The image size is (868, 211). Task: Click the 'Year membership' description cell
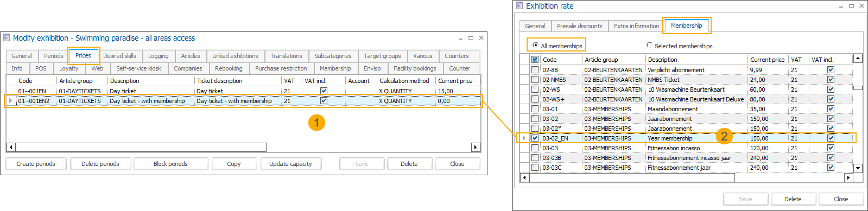pos(697,138)
